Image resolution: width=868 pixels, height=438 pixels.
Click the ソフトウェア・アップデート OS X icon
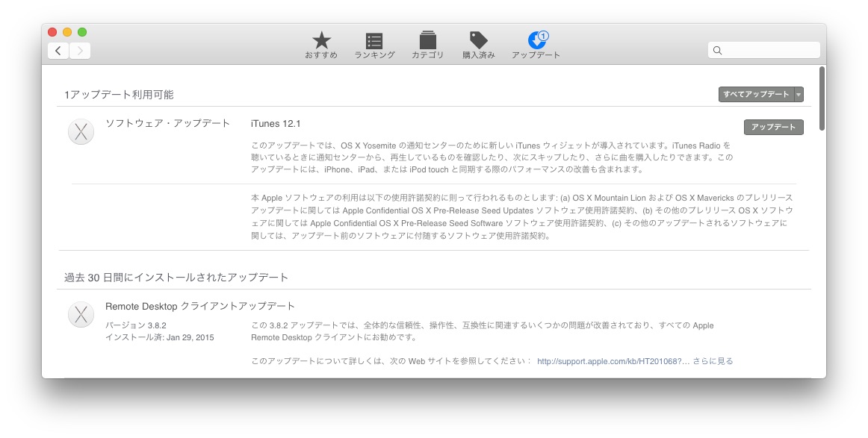point(81,131)
